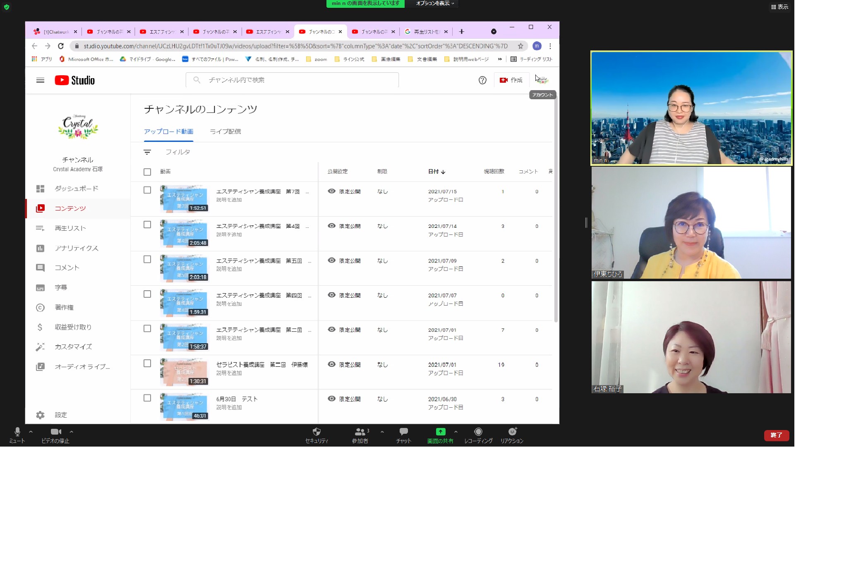Image resolution: width=868 pixels, height=588 pixels.
Task: Open Customization via the wand icon
Action: (x=40, y=347)
